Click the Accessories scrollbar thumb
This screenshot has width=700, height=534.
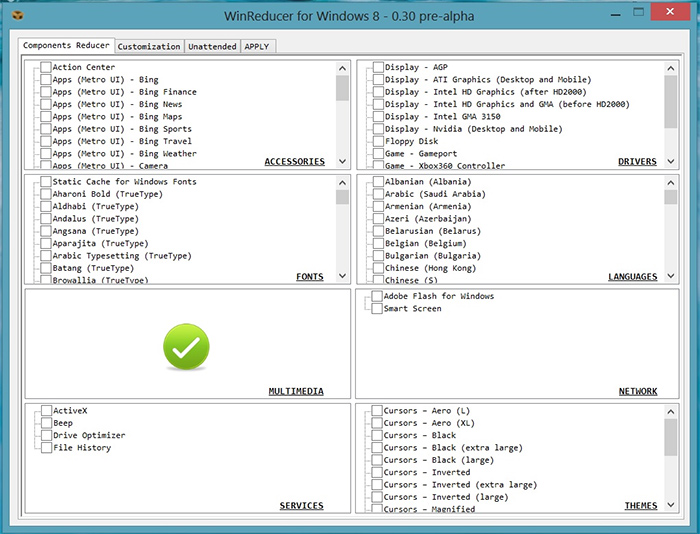tap(342, 88)
